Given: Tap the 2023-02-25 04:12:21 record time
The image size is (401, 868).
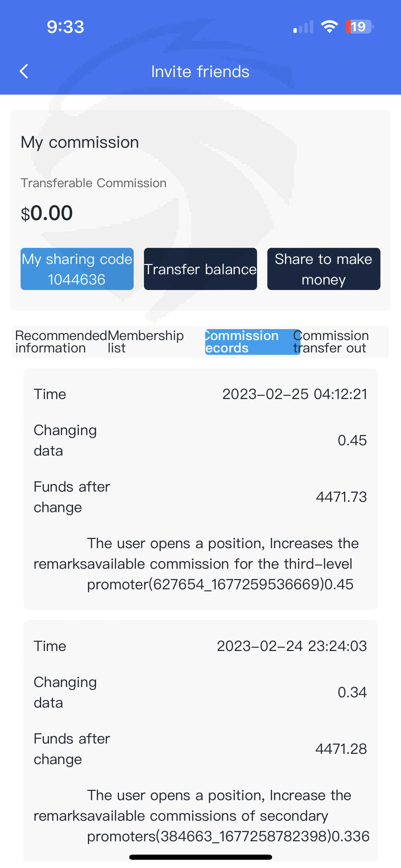Looking at the screenshot, I should [x=295, y=394].
